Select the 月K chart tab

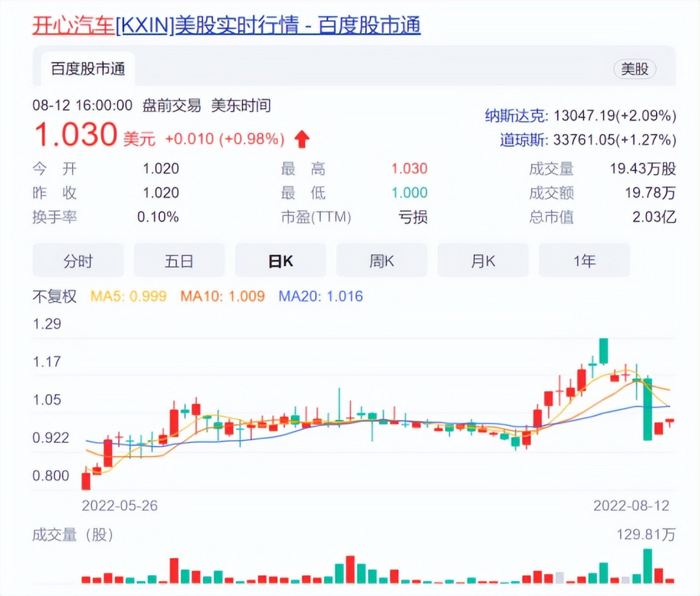pos(483,261)
